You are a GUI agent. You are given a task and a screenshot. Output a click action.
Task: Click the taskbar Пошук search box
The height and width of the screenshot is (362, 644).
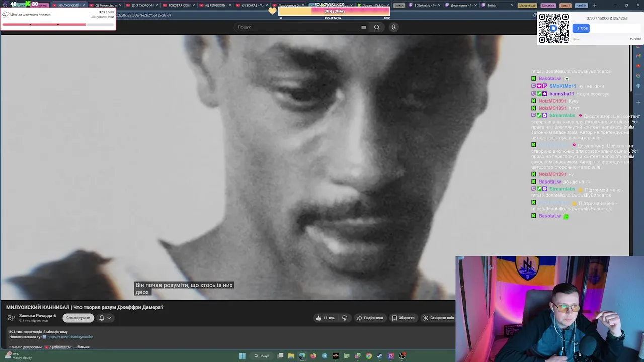262,356
